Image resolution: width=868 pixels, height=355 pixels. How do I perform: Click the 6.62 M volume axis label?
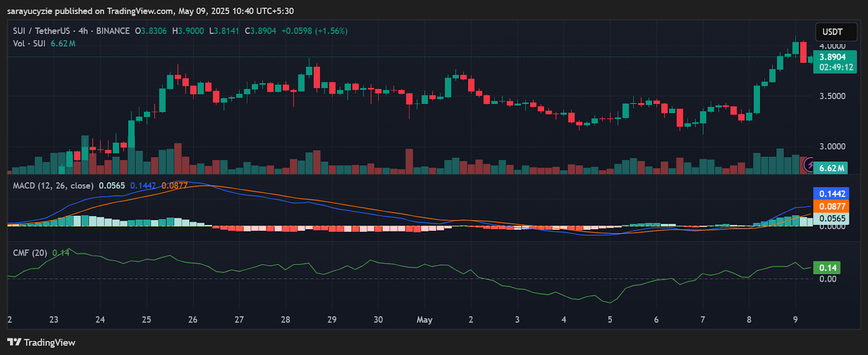[831, 168]
